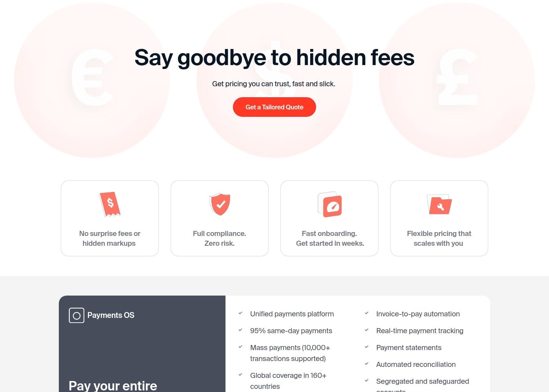This screenshot has width=549, height=392.
Task: Click the Get a Tailored Quote button
Action: coord(274,107)
